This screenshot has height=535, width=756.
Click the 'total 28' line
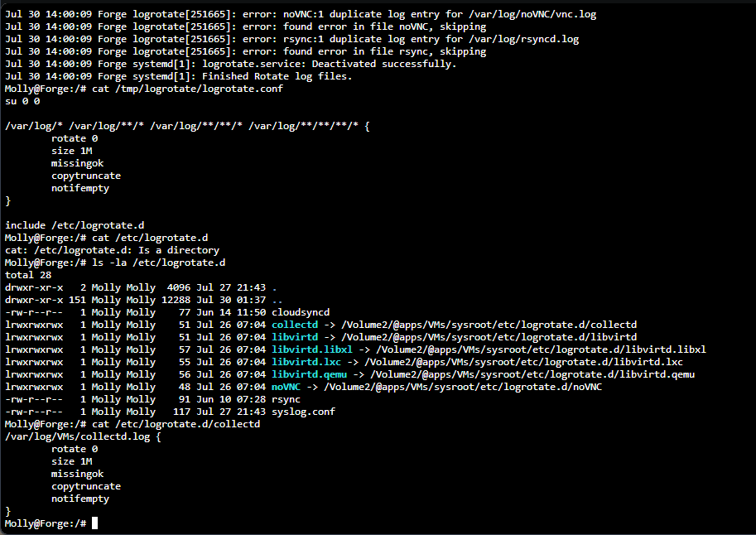pyautogui.click(x=28, y=275)
